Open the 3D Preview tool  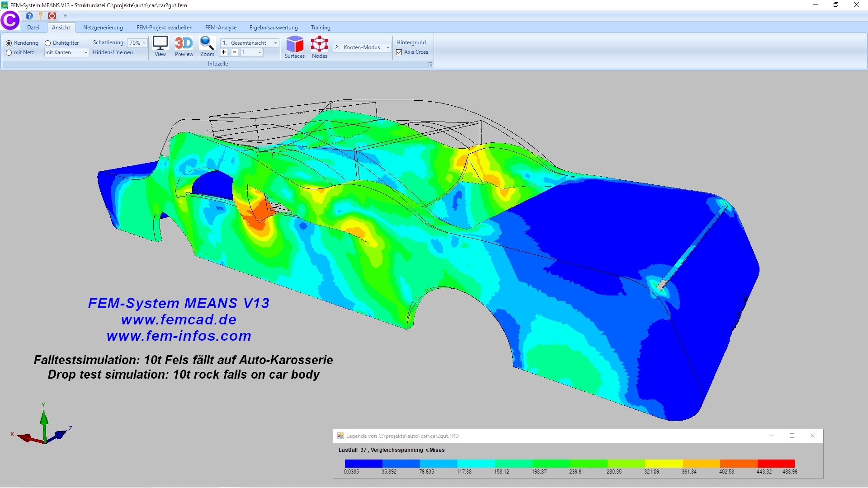click(184, 44)
